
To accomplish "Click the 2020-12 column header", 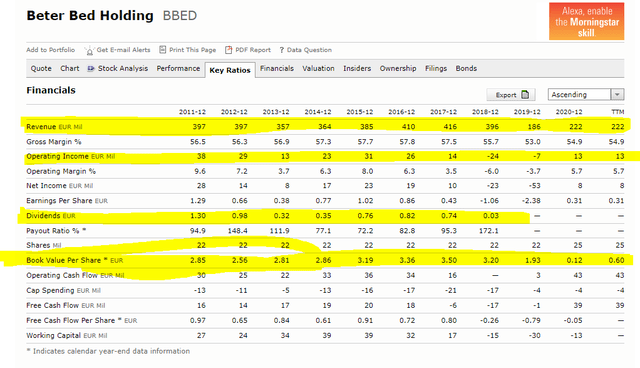I will [x=569, y=112].
